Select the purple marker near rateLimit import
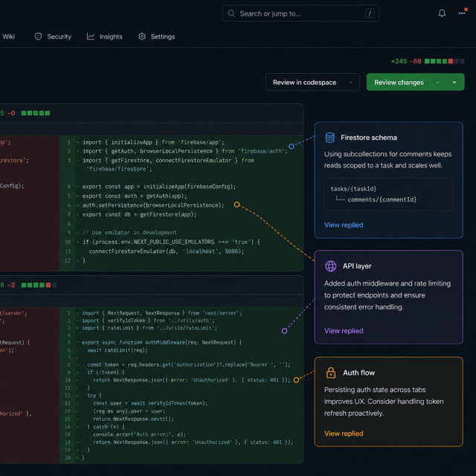This screenshot has height=476, width=476. click(x=284, y=331)
